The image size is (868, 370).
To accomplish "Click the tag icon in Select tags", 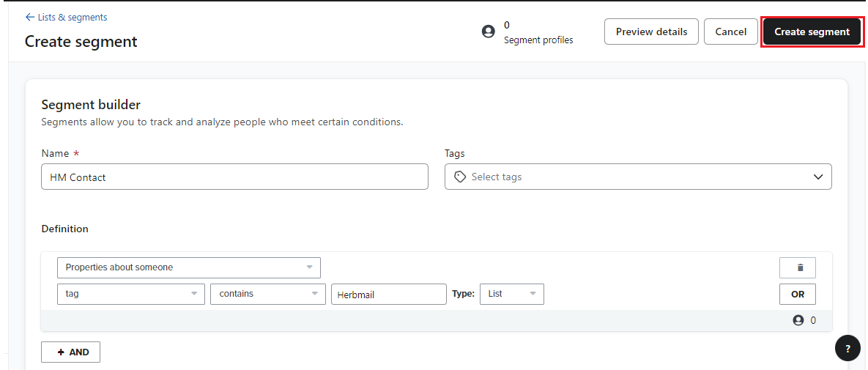I will tap(459, 177).
